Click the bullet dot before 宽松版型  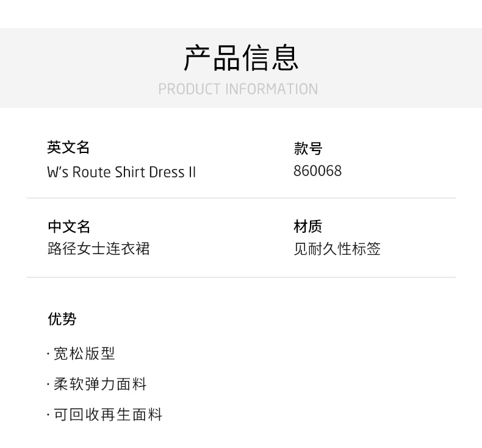[48, 354]
